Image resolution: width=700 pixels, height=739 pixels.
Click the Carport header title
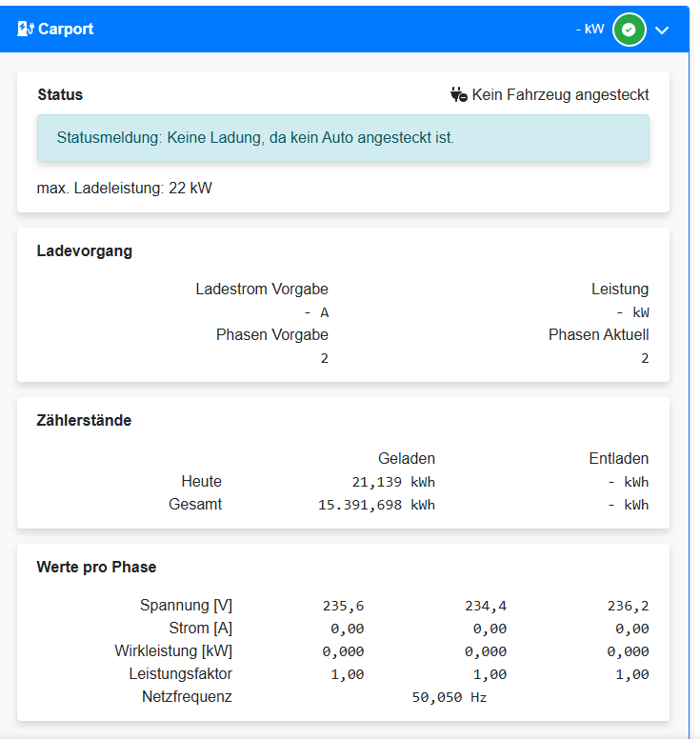click(x=66, y=29)
